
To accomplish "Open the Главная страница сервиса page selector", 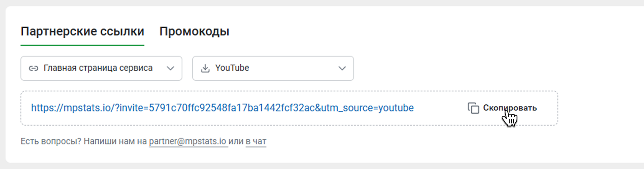I will click(98, 68).
